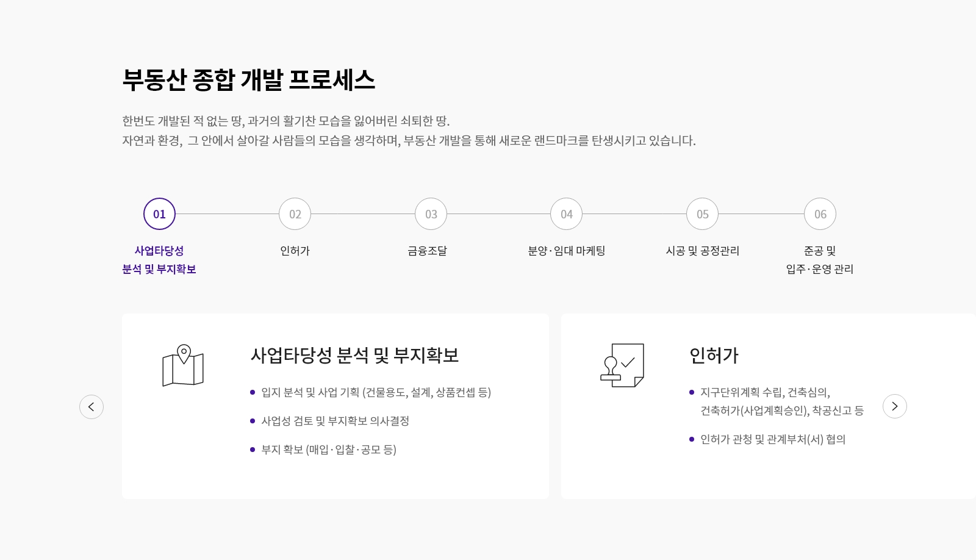Screen dimensions: 976x560
Task: Jump to step 02 circle
Action: click(x=295, y=214)
